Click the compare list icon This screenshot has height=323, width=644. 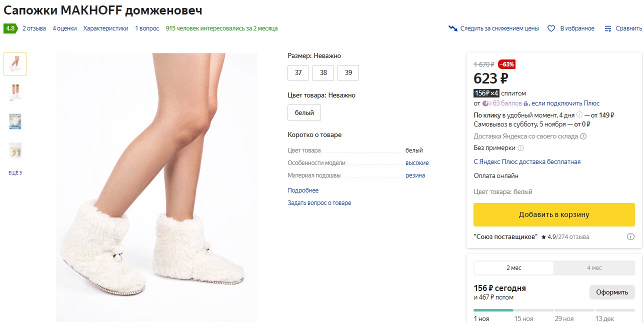click(x=608, y=28)
